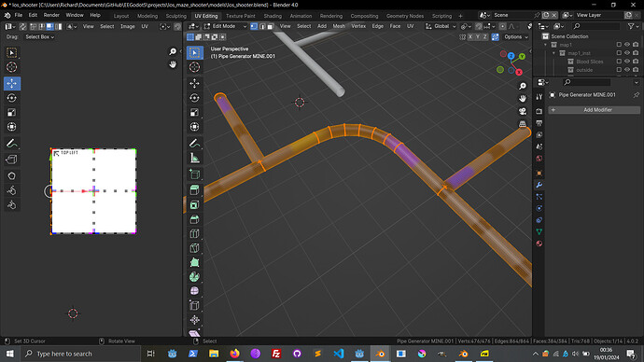Screen dimensions: 644x362
Task: Enable face select mode in the 3D viewport
Action: pyautogui.click(x=270, y=26)
